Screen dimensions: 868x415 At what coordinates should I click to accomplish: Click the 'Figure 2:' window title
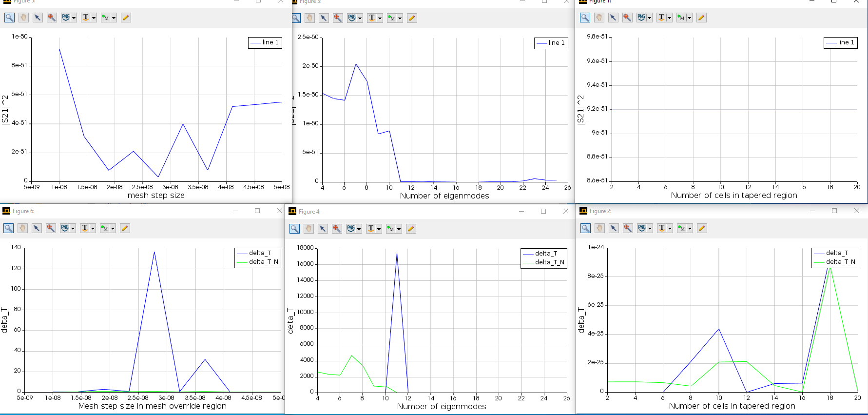tap(600, 211)
